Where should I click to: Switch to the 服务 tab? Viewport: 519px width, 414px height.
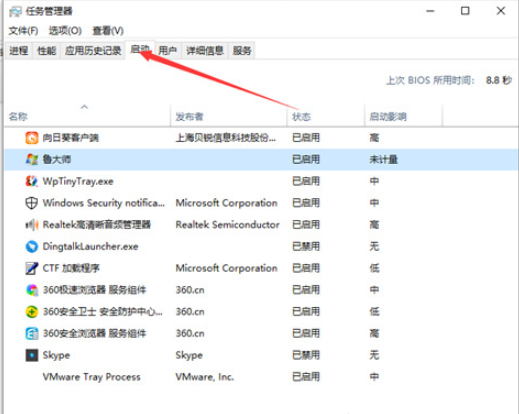(x=242, y=51)
